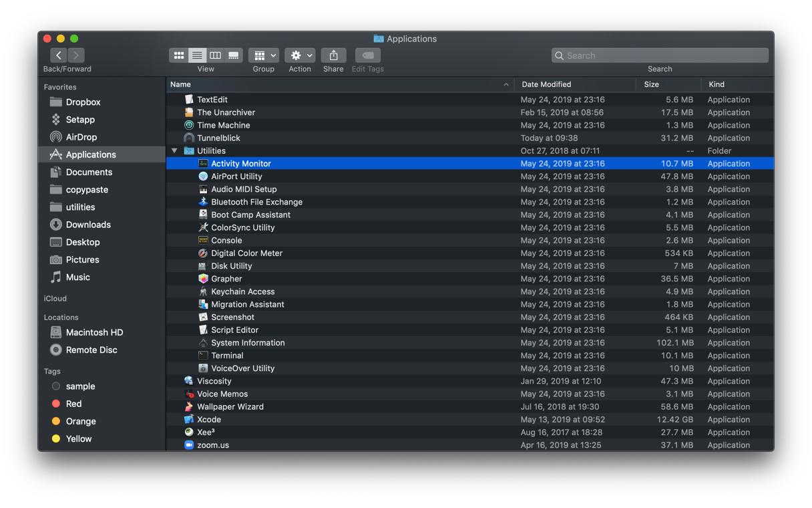Select the Time Machine icon
This screenshot has width=812, height=508.
(x=189, y=125)
